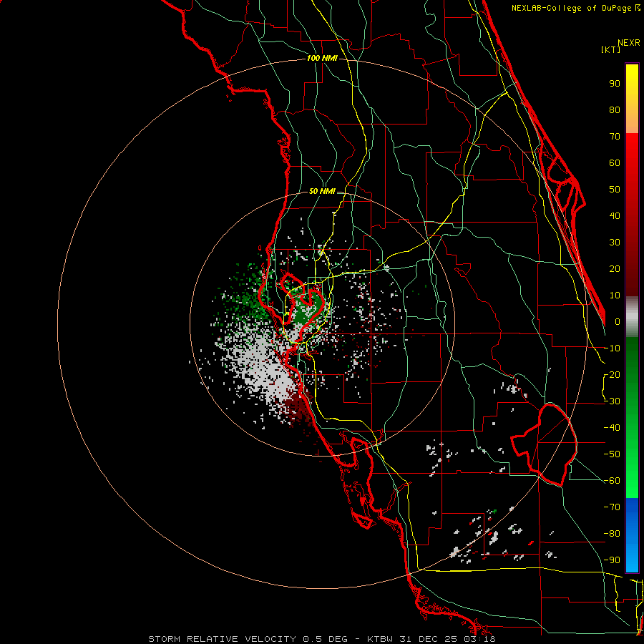Click the NEXLAB-College of DuPage credit text

(575, 8)
